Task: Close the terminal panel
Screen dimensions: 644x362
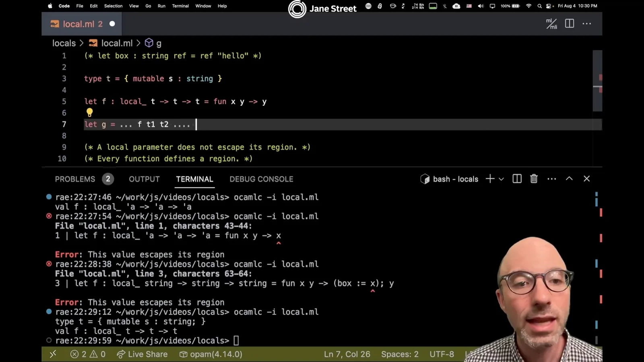Action: tap(586, 179)
